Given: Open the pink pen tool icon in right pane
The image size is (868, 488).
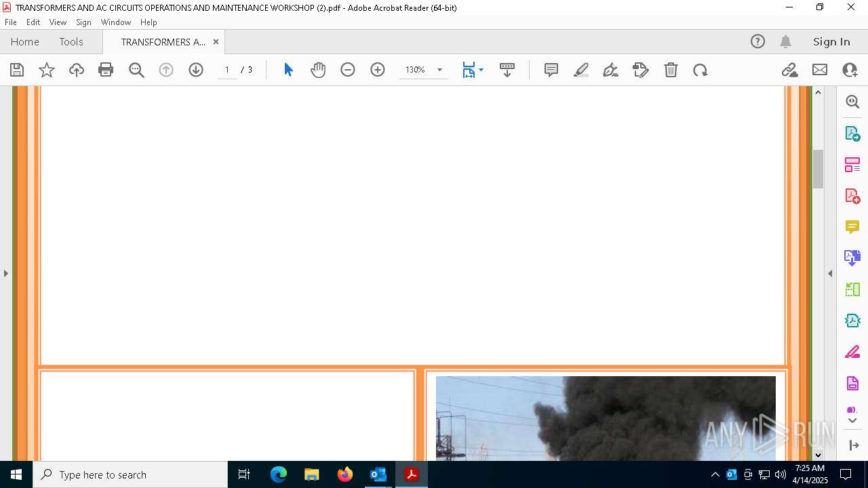Looking at the screenshot, I should [852, 352].
